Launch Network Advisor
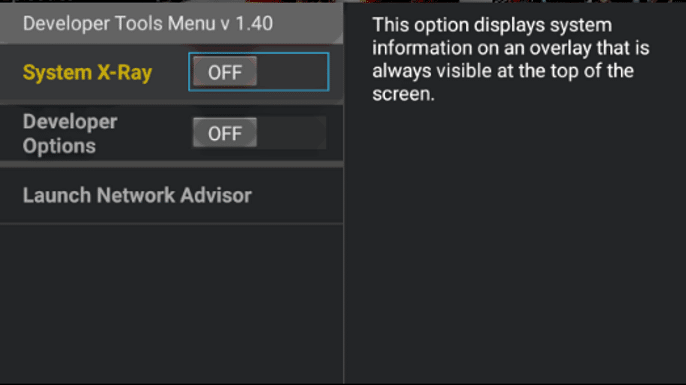 137,195
